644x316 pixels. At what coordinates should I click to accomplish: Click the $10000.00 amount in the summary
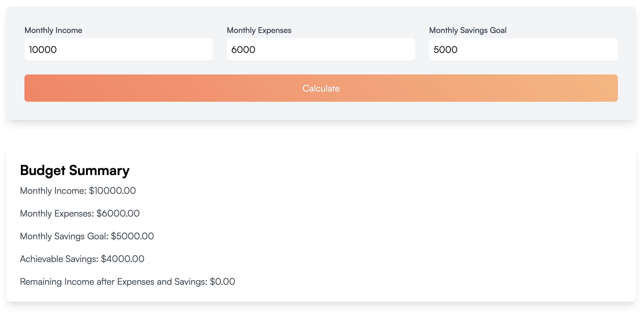pos(112,191)
